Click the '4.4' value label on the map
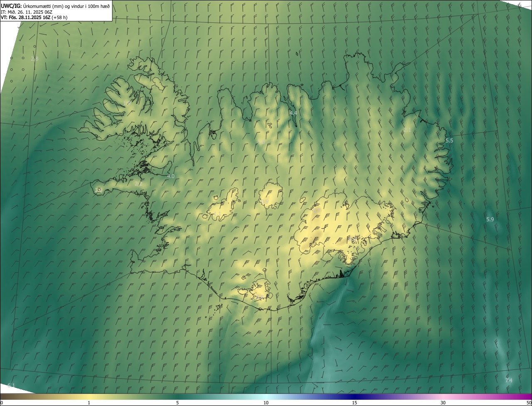 [x=293, y=113]
